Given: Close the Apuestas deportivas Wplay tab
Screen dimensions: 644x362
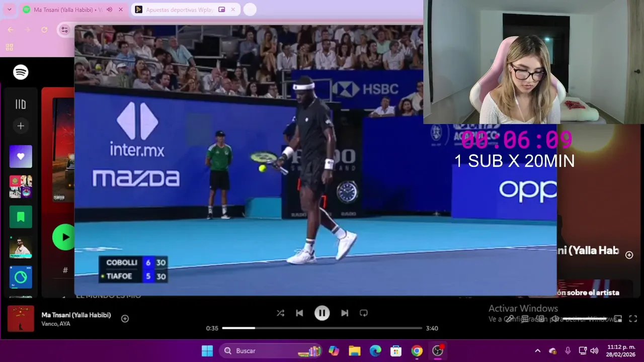Looking at the screenshot, I should pyautogui.click(x=233, y=10).
